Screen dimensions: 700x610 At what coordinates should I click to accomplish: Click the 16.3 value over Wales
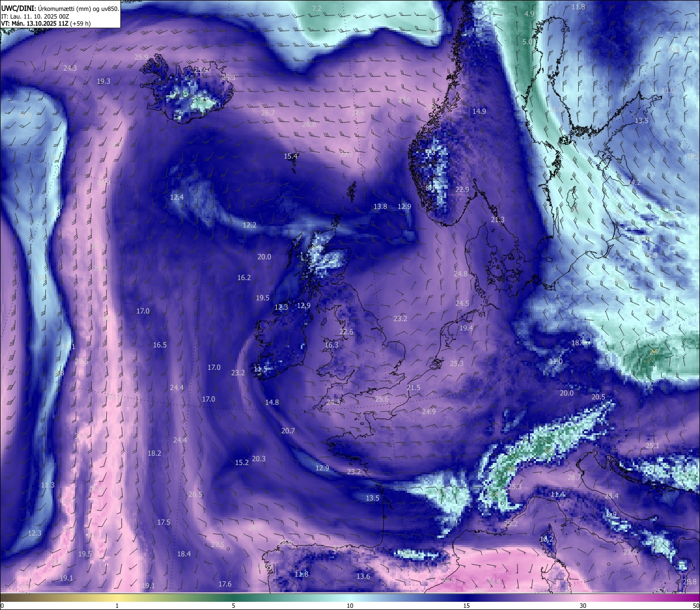[x=331, y=345]
